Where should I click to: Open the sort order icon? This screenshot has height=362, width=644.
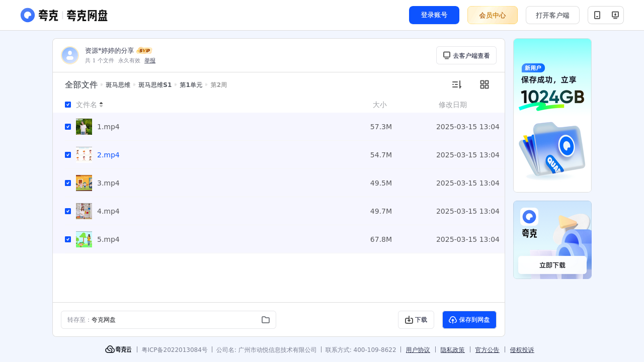point(456,84)
